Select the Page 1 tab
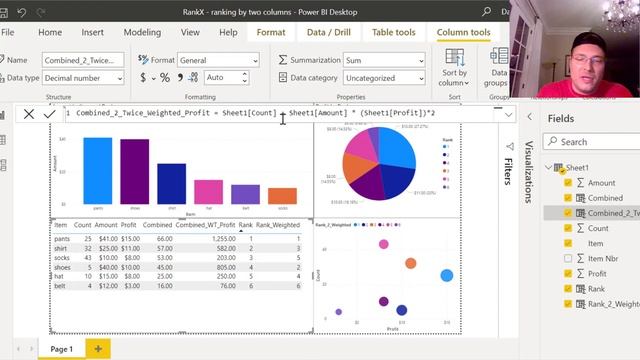Image resolution: width=640 pixels, height=360 pixels. pos(62,349)
